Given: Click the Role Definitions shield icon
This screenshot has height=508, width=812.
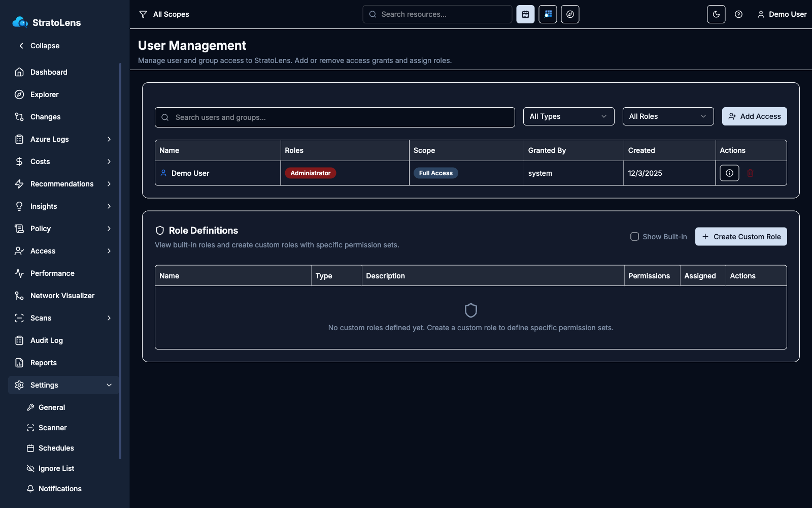Looking at the screenshot, I should point(160,231).
